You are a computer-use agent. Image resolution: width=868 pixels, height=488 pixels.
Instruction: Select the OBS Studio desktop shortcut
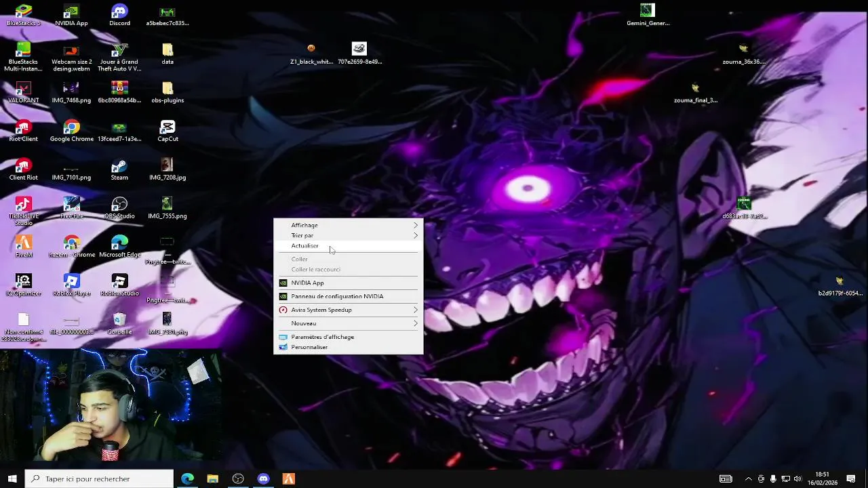[x=119, y=208]
